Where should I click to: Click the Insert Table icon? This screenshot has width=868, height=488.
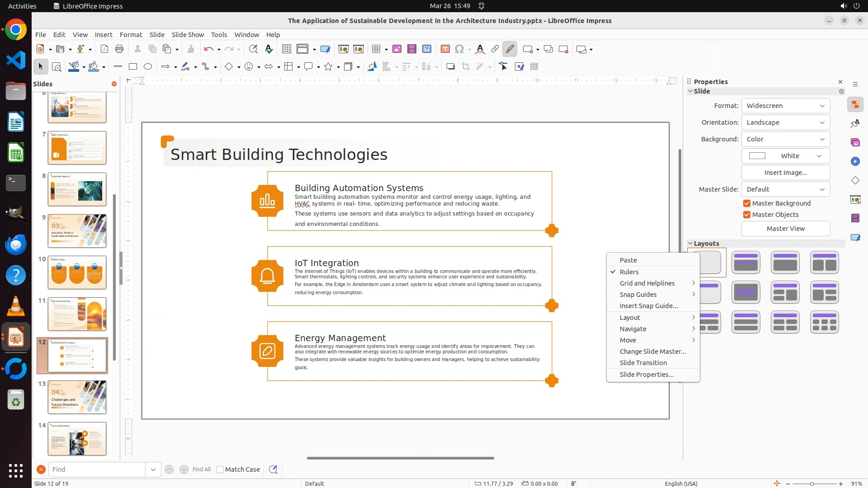coord(376,49)
